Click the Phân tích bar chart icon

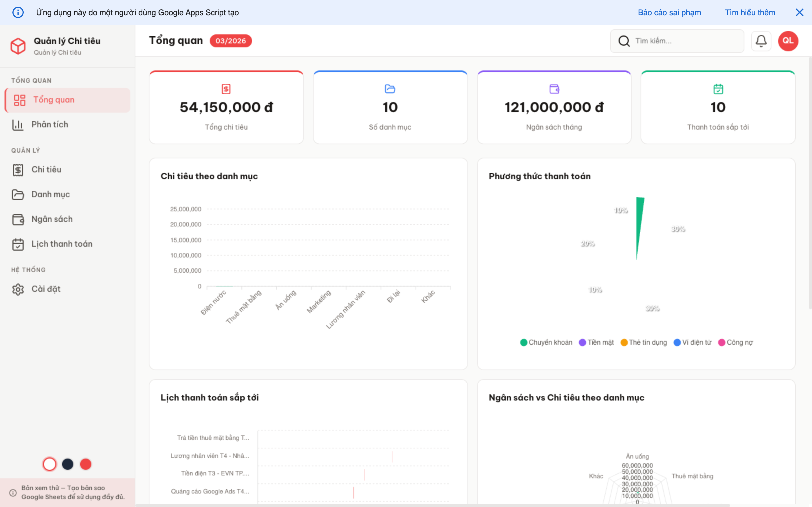(x=18, y=125)
